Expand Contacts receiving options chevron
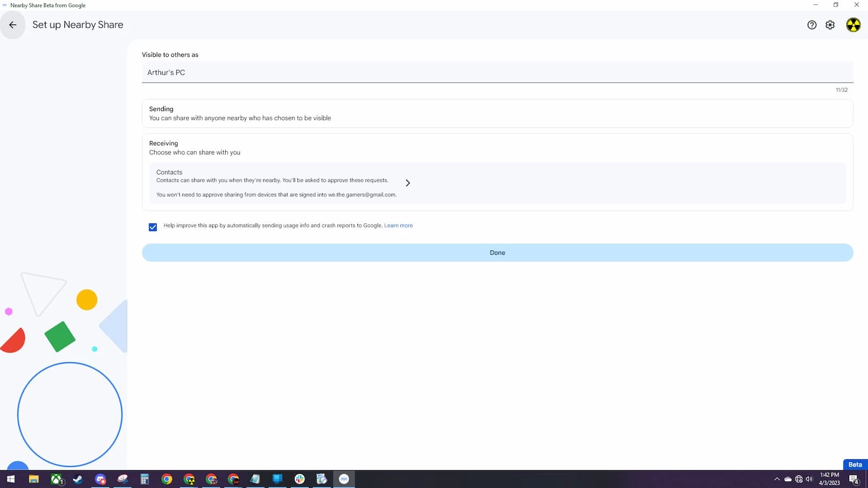Screen dimensions: 868x488 (x=407, y=183)
